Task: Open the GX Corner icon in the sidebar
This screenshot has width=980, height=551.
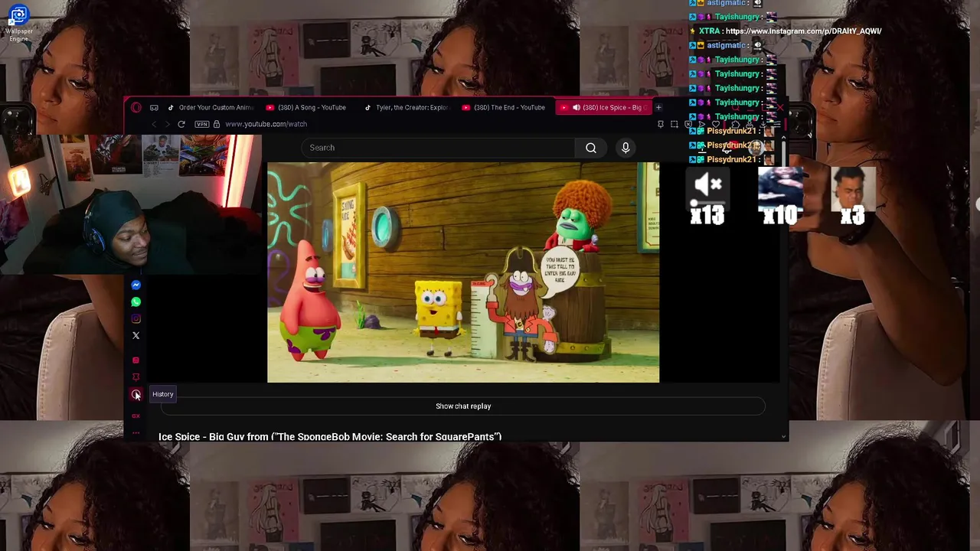Action: pyautogui.click(x=136, y=416)
